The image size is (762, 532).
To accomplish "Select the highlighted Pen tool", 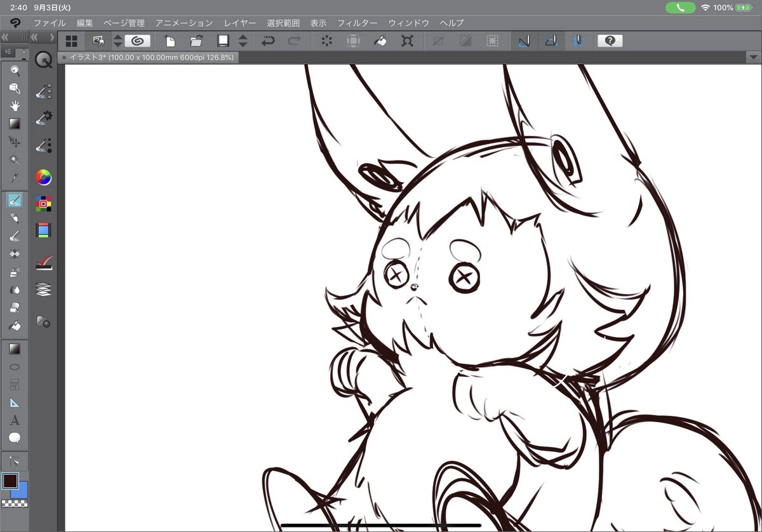I will coord(14,201).
